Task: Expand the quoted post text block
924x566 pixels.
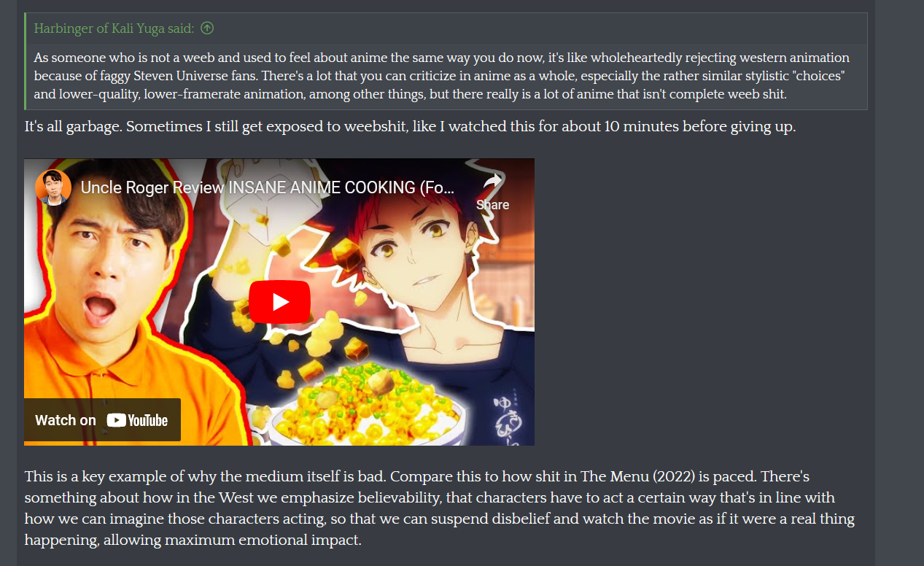Action: pyautogui.click(x=446, y=77)
